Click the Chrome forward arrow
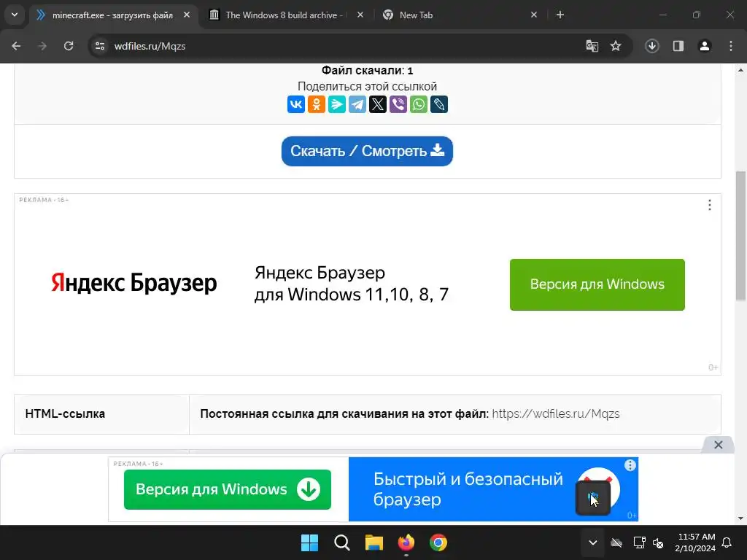747x560 pixels. [x=42, y=46]
